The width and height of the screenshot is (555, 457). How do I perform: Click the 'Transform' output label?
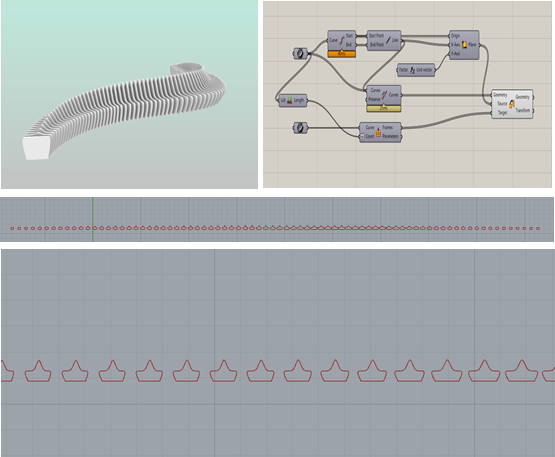coord(523,110)
